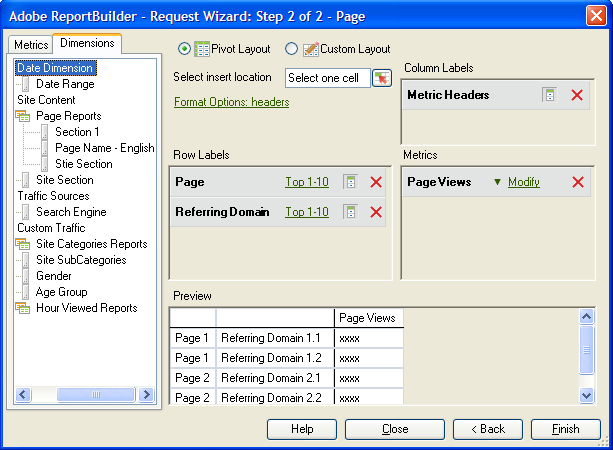
Task: Select the Site Content category
Action: click(x=46, y=100)
